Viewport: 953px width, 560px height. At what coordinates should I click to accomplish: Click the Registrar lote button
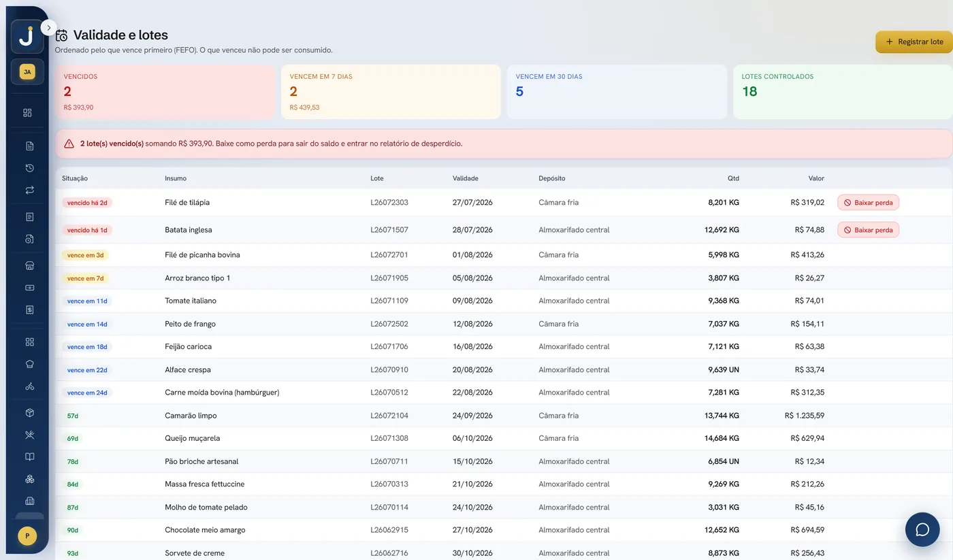(914, 42)
